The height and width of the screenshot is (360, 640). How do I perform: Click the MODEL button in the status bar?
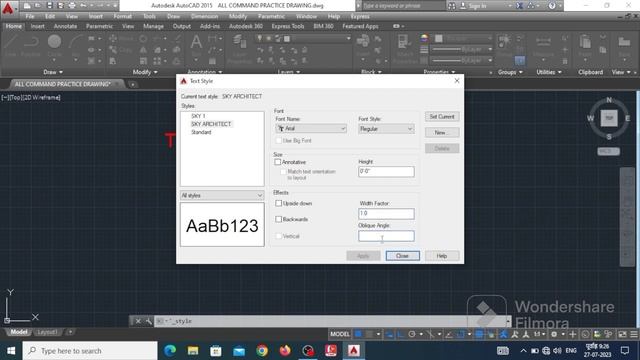pyautogui.click(x=340, y=334)
